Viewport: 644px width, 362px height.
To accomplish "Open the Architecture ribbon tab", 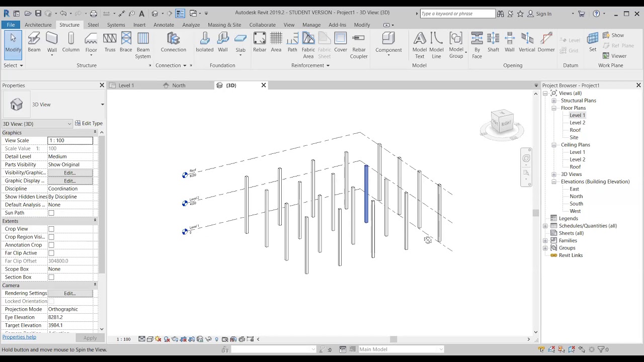I will (x=38, y=25).
